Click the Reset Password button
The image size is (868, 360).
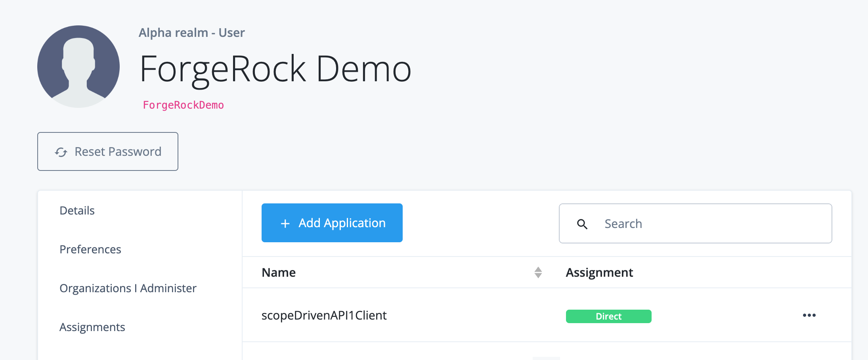(x=108, y=151)
